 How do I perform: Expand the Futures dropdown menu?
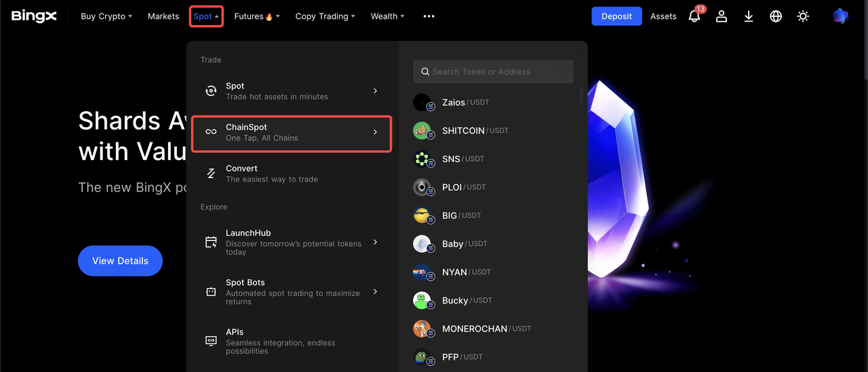point(256,16)
